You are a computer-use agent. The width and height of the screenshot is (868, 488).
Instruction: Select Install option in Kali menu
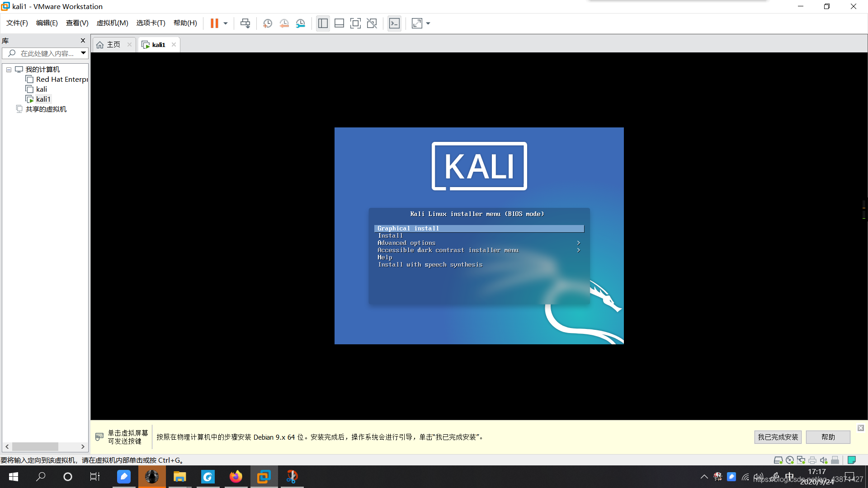pos(479,236)
